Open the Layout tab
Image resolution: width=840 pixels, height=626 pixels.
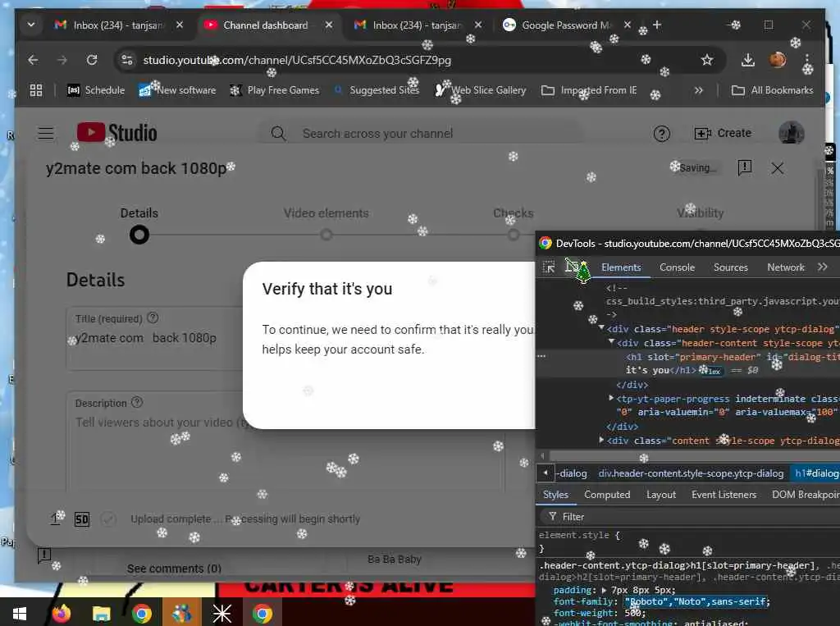click(x=661, y=494)
